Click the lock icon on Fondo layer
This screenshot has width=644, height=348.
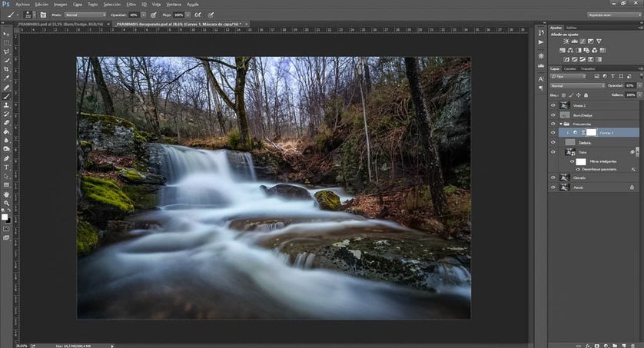point(632,187)
